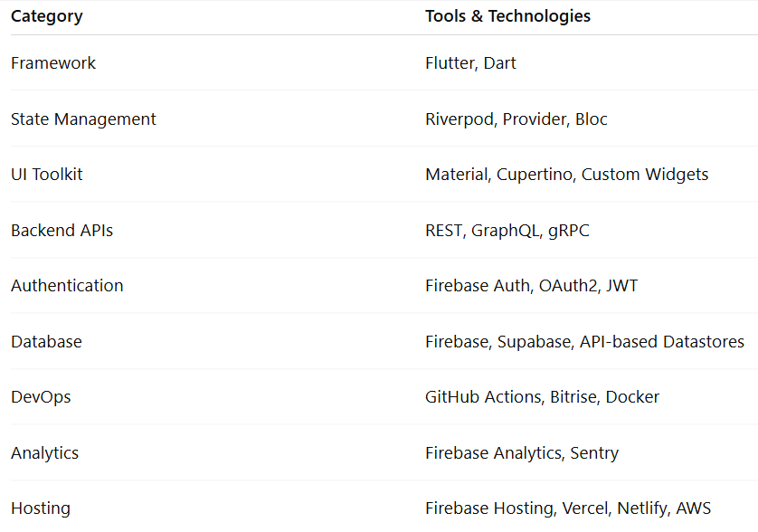
Task: Select the Hosting category cell
Action: point(41,508)
